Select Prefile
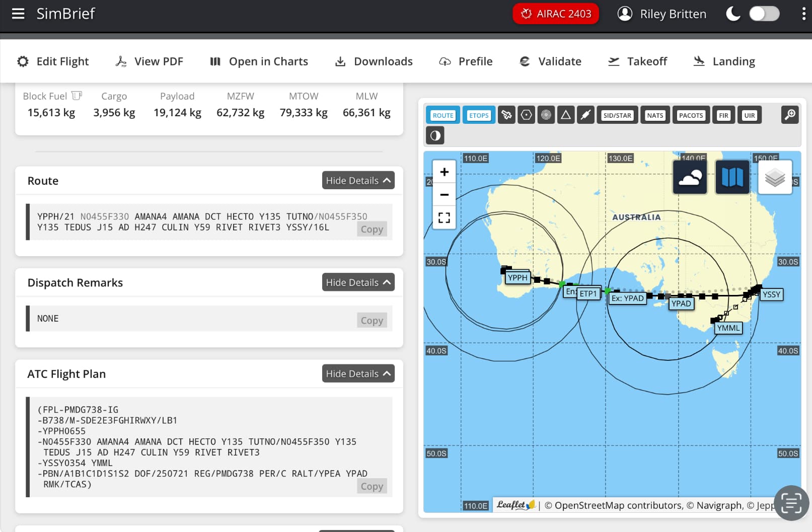Screen dimensions: 812x532 pyautogui.click(x=466, y=61)
